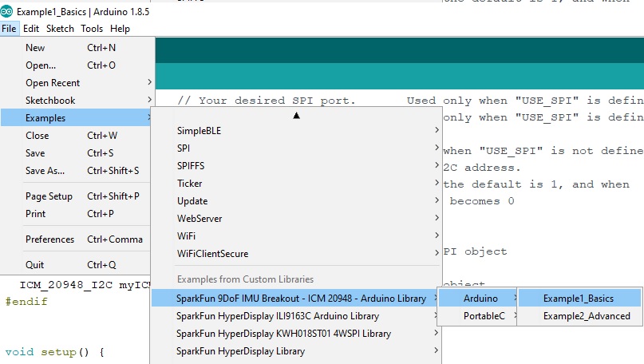The height and width of the screenshot is (364, 644).
Task: Open SparkFun HyperDisplay Library submenu
Action: [296, 352]
